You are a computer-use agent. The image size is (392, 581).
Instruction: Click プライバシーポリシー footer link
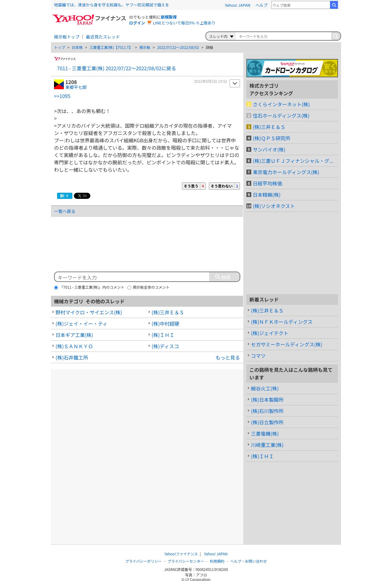143,561
